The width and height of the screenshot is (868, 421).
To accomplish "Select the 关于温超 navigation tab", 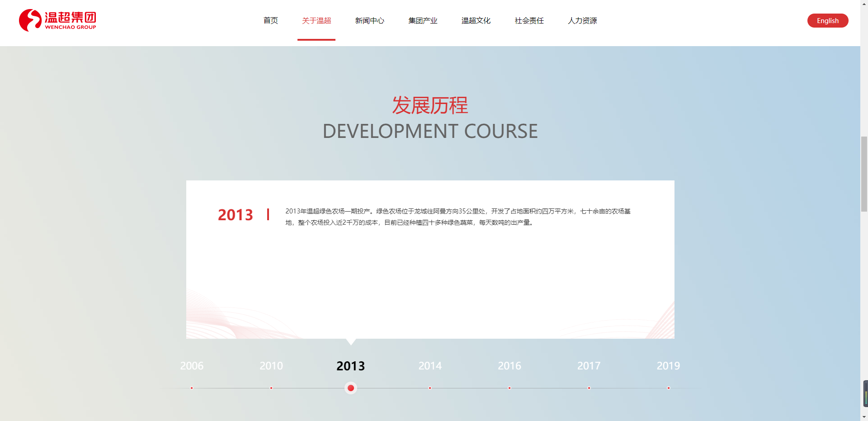I will click(316, 21).
